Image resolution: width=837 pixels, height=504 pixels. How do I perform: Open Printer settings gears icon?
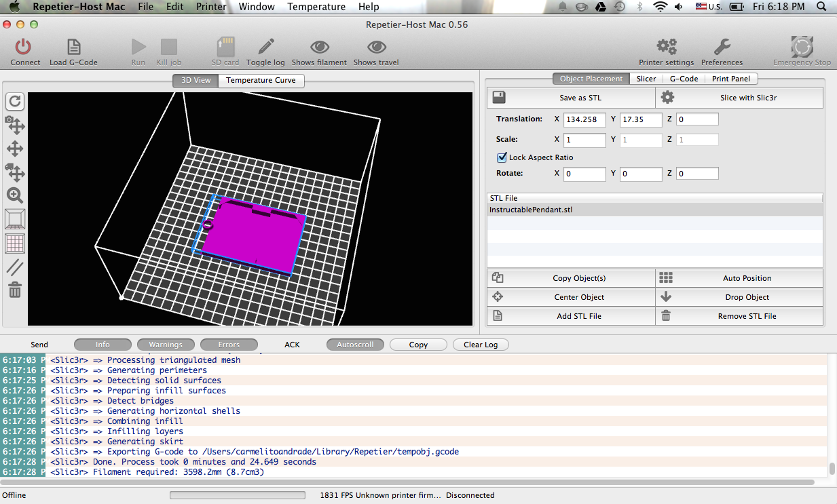click(x=666, y=47)
